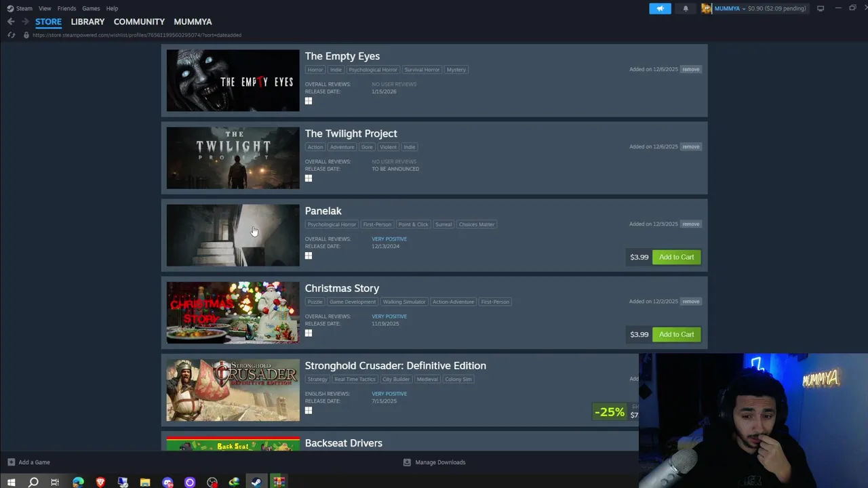Open the Friends menu

[66, 8]
